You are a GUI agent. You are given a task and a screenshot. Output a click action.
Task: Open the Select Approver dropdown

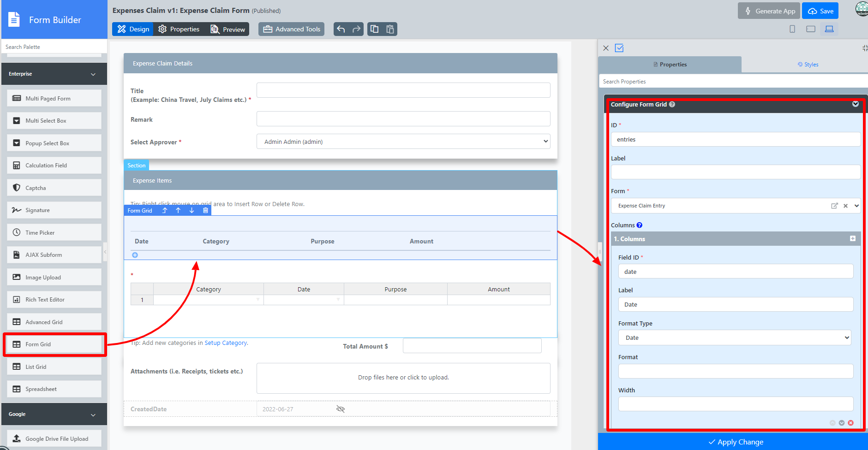pyautogui.click(x=403, y=142)
